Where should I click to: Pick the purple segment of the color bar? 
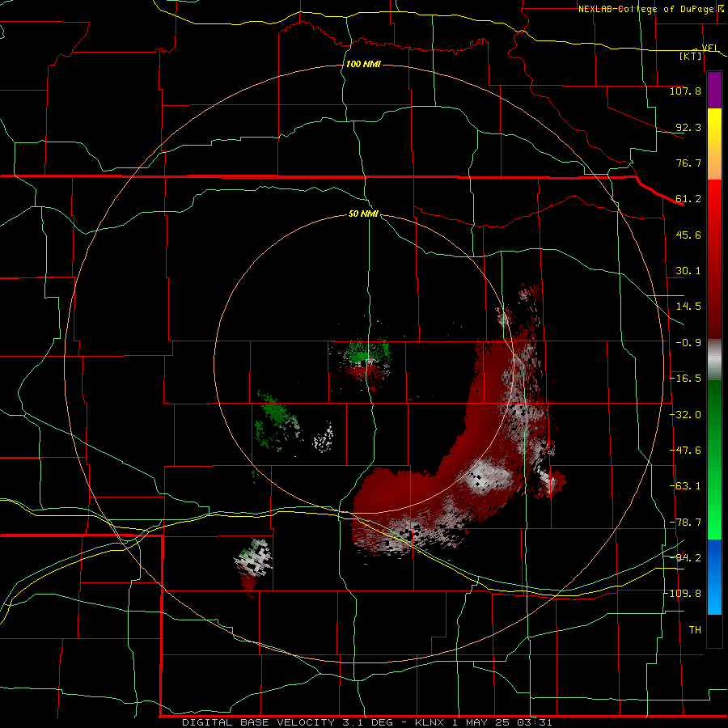(x=714, y=90)
